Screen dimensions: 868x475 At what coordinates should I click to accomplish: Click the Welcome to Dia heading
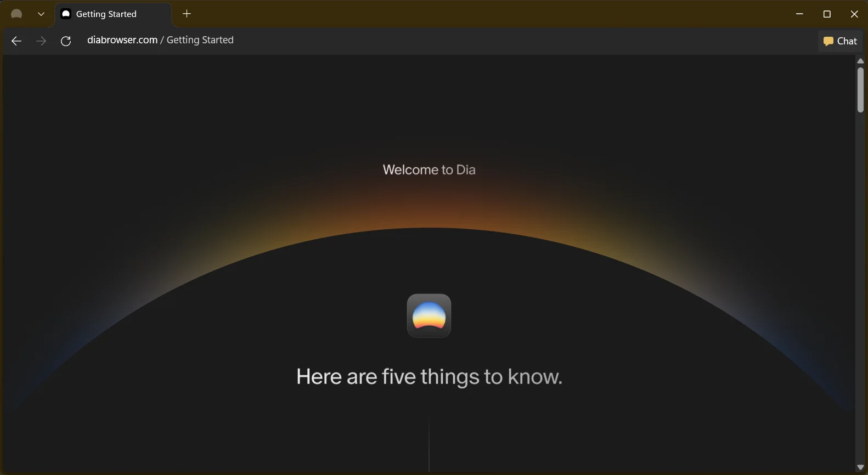(x=429, y=169)
